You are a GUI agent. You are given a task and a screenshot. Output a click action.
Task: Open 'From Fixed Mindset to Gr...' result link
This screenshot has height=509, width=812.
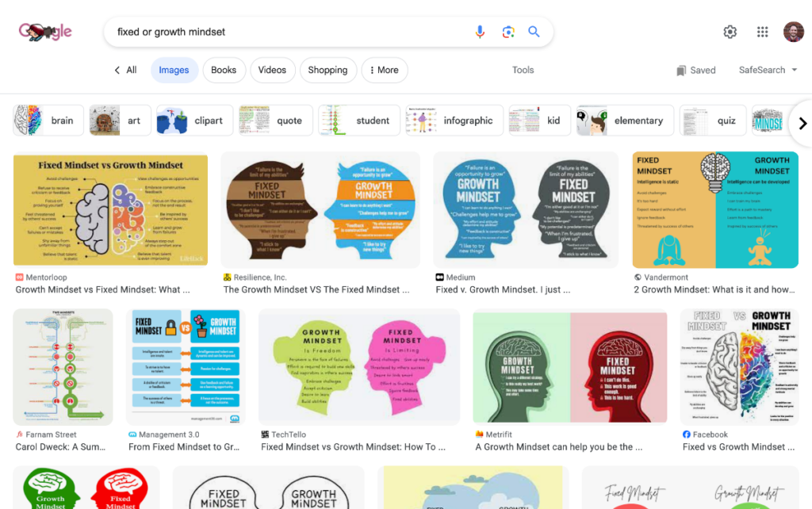tap(184, 447)
